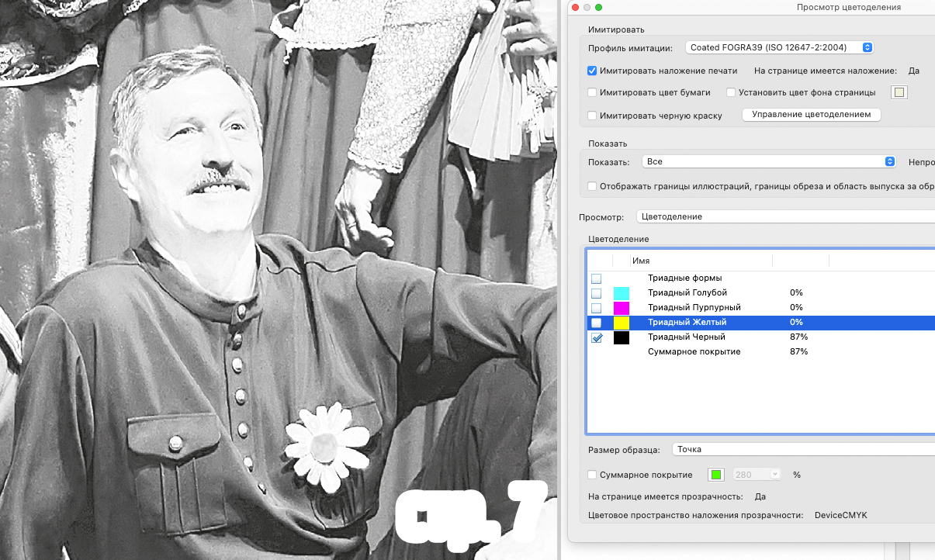
Task: Click the yellow color swatch
Action: (x=622, y=323)
